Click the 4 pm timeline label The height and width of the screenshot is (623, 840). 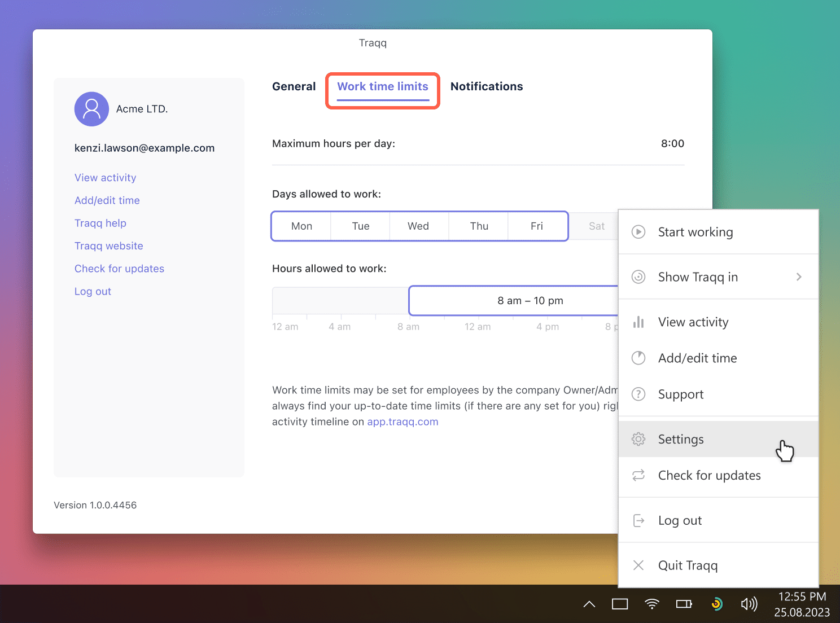548,327
